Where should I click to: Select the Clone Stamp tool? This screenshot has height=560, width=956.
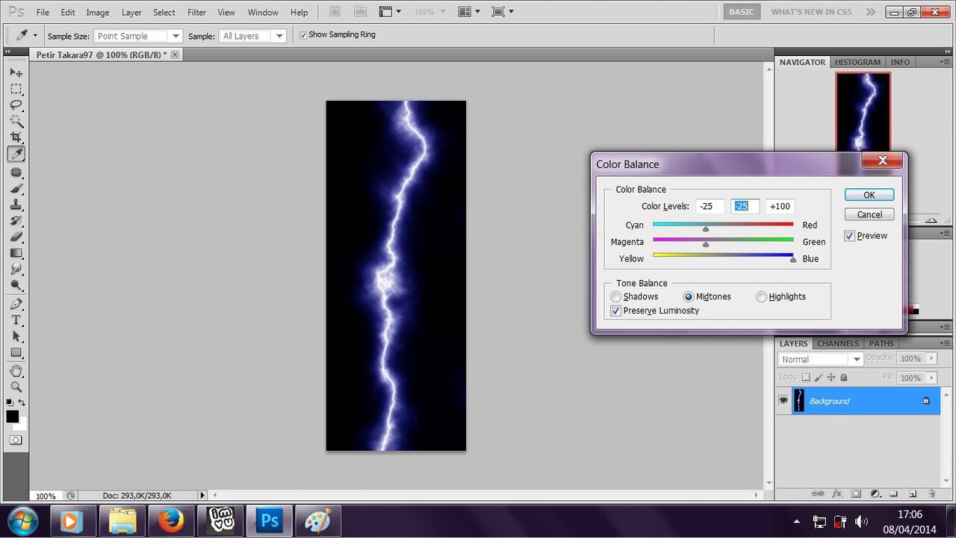(16, 205)
